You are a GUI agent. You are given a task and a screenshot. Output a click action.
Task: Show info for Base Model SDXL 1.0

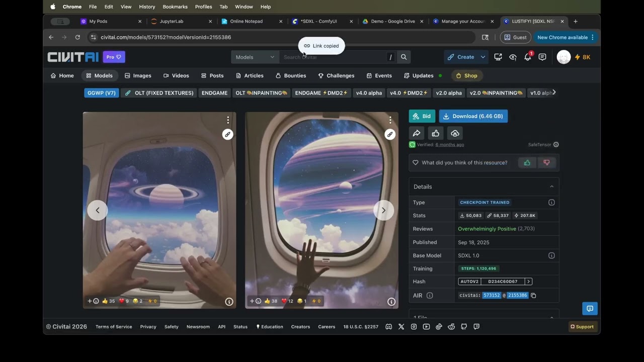[x=551, y=255]
